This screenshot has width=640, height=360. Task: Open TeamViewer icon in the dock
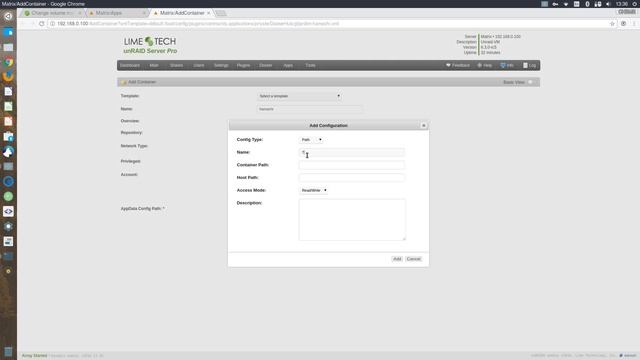pos(8,211)
